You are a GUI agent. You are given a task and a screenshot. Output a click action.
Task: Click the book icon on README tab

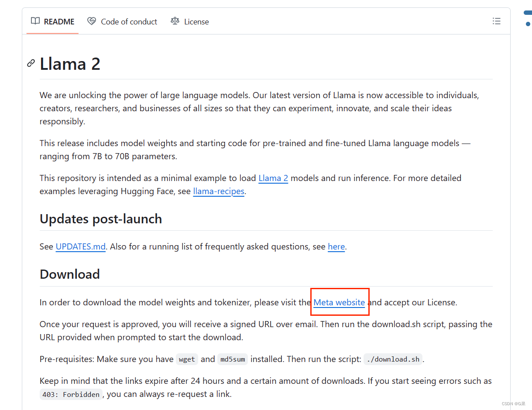35,21
